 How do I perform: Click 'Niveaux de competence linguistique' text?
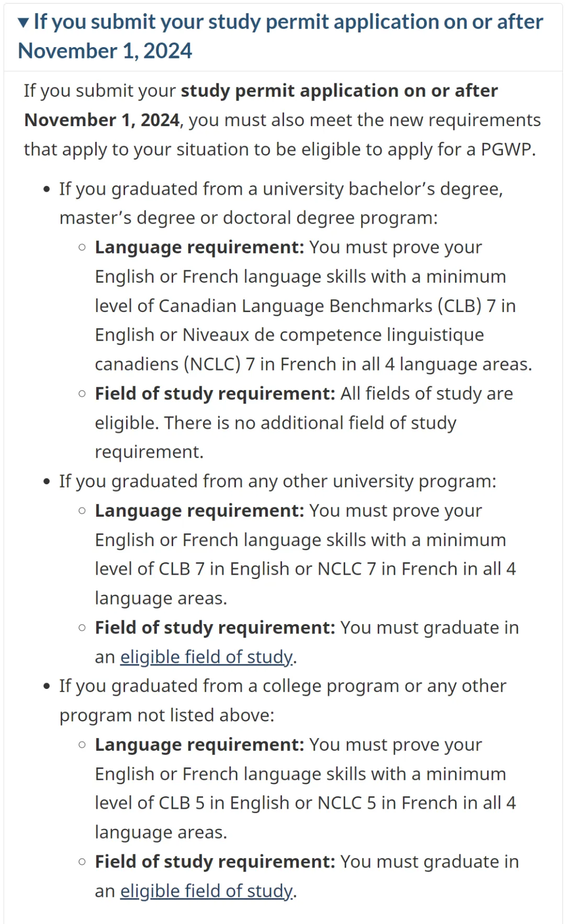[333, 335]
